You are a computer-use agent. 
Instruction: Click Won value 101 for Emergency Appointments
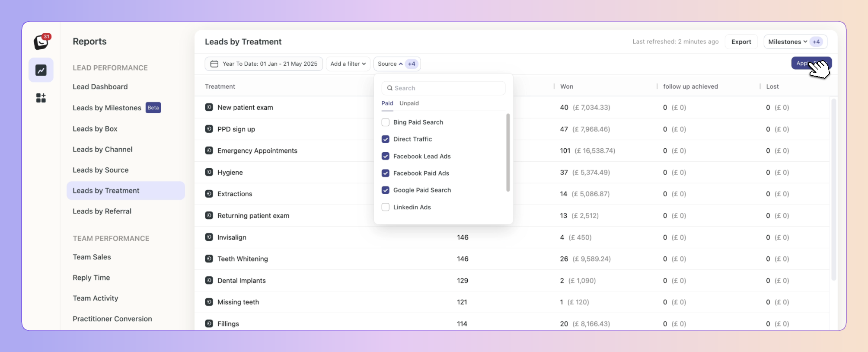[565, 151]
